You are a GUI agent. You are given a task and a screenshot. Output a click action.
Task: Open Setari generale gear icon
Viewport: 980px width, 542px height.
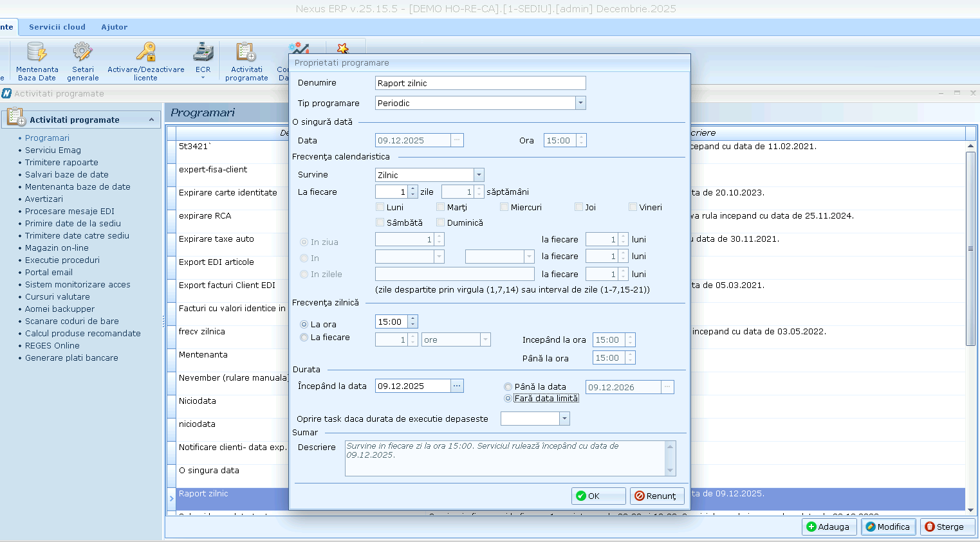(x=82, y=53)
